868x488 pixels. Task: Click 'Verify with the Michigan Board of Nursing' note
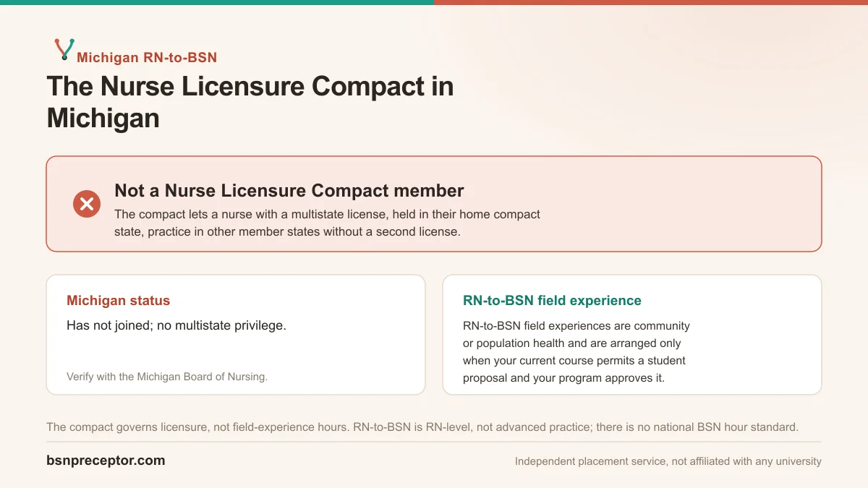coord(167,377)
